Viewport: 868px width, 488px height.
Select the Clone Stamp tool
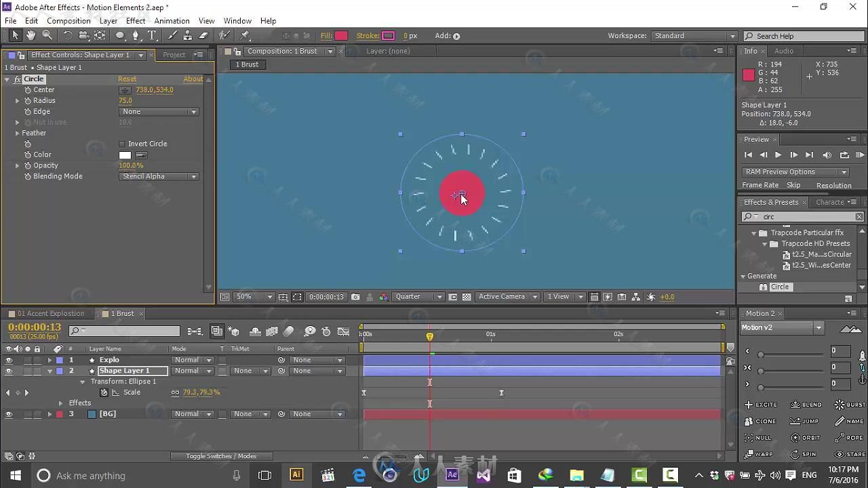188,35
